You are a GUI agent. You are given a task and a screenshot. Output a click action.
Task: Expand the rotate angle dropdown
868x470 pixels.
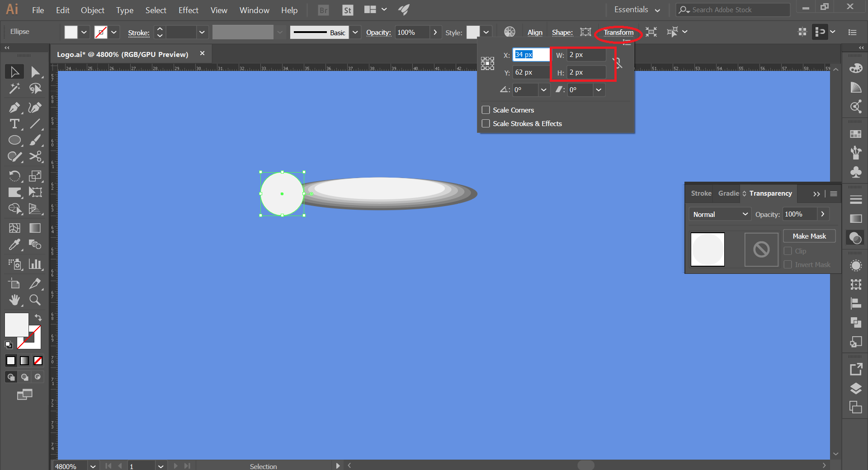[x=543, y=89]
